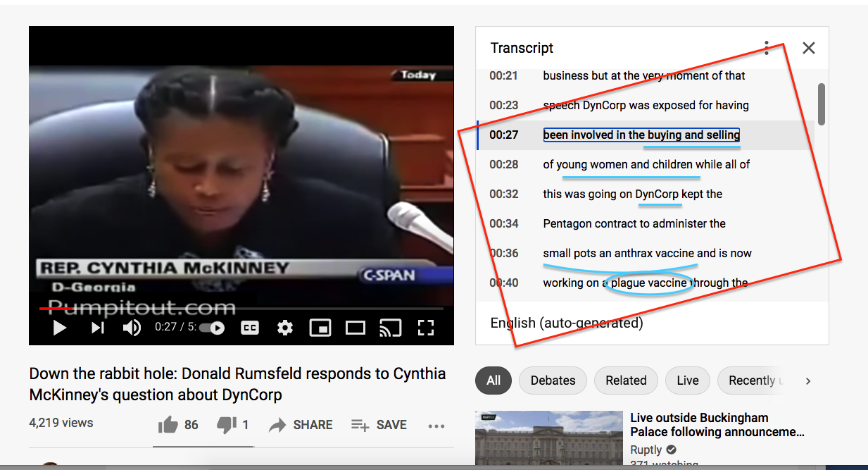
Task: Open Buckingham Palace live video thumbnail
Action: coord(549,439)
